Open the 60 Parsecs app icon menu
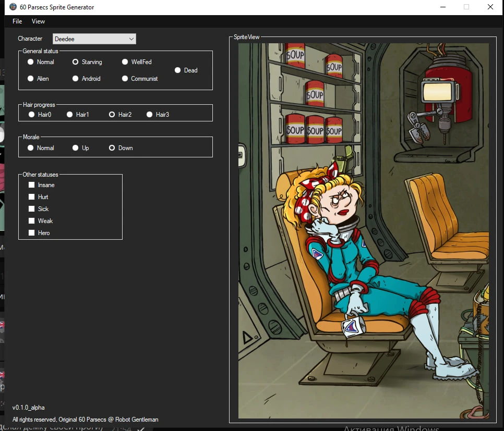This screenshot has width=504, height=431. click(12, 7)
